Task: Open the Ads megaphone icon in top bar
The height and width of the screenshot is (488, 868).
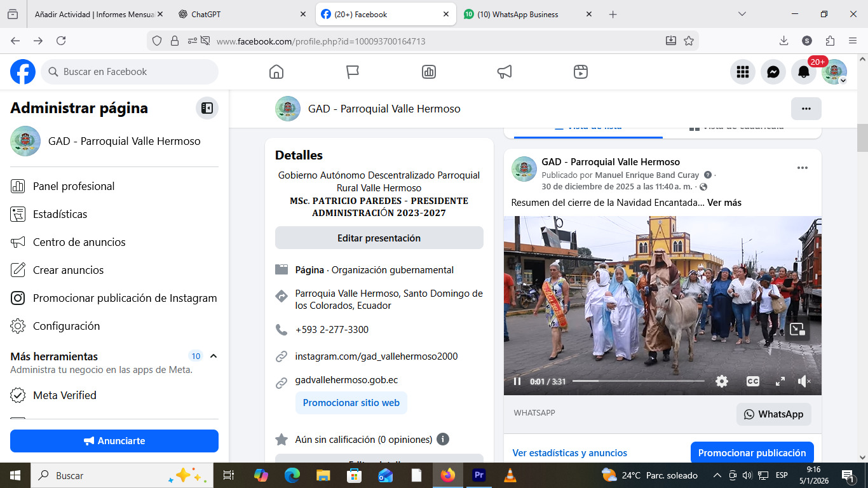Action: click(x=505, y=72)
